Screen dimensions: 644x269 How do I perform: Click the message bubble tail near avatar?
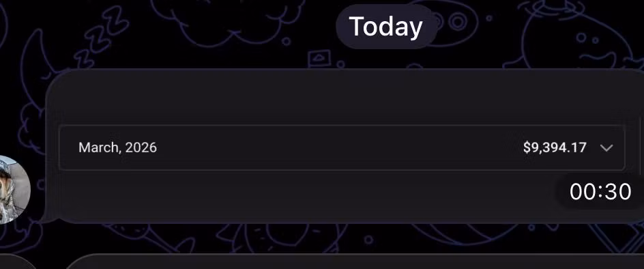(49, 219)
